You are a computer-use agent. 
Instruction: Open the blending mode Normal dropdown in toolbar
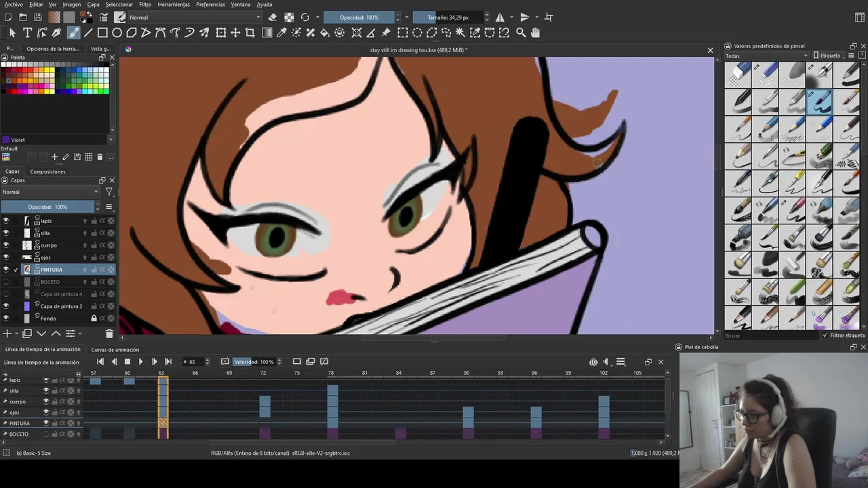pos(195,17)
